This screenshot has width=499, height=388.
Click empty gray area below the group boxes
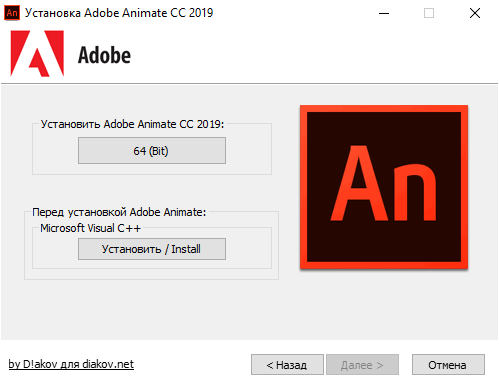(150, 310)
